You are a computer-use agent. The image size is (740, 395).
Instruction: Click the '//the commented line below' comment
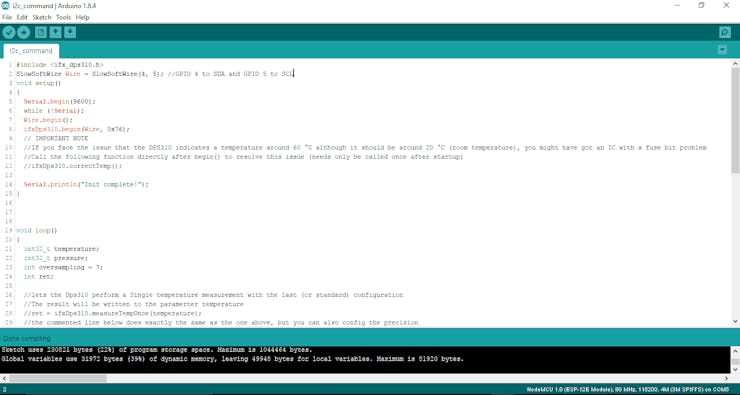coord(221,323)
